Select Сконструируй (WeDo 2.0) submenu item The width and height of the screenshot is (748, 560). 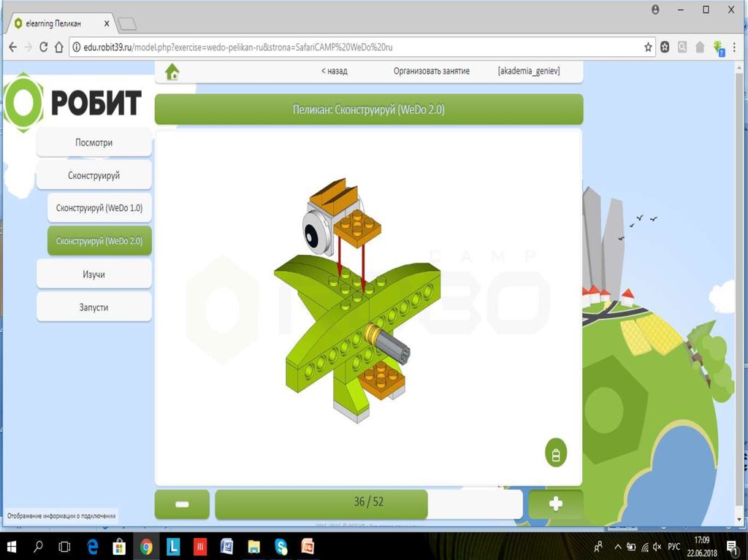click(x=99, y=241)
